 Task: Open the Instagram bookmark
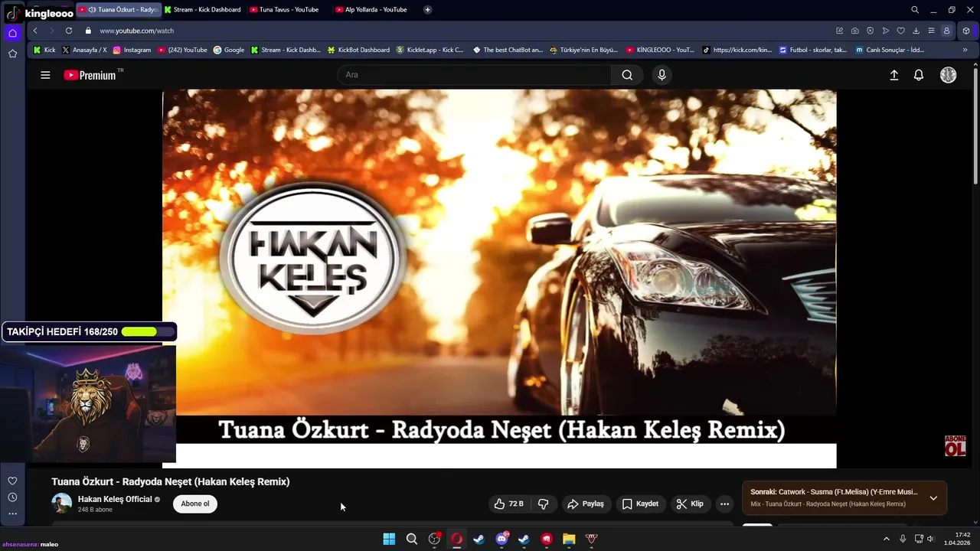[x=132, y=50]
